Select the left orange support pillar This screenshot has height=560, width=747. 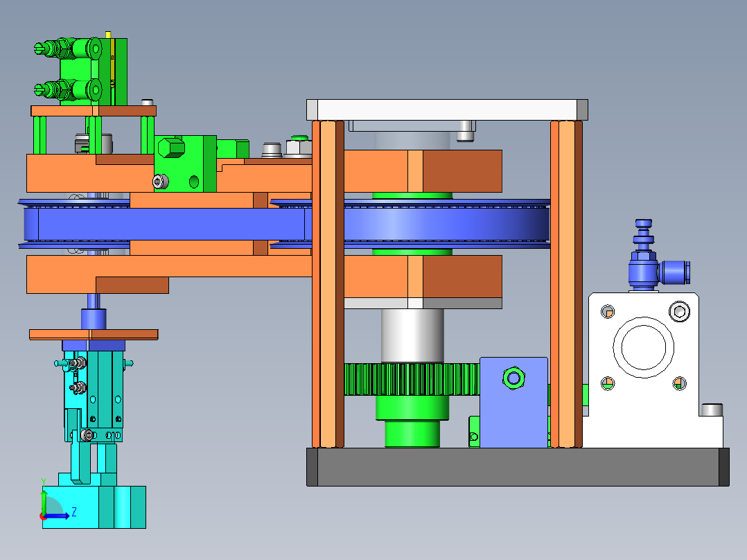point(327,284)
